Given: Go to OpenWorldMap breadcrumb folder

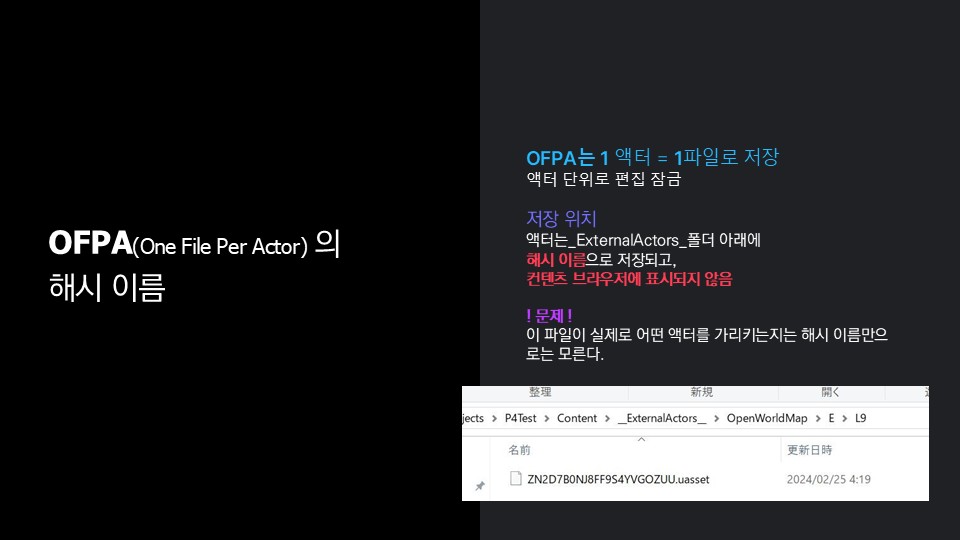Looking at the screenshot, I should [x=767, y=418].
